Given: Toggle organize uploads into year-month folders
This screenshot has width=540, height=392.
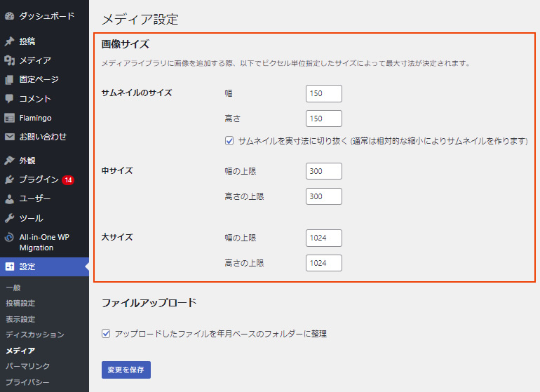Looking at the screenshot, I should 107,334.
